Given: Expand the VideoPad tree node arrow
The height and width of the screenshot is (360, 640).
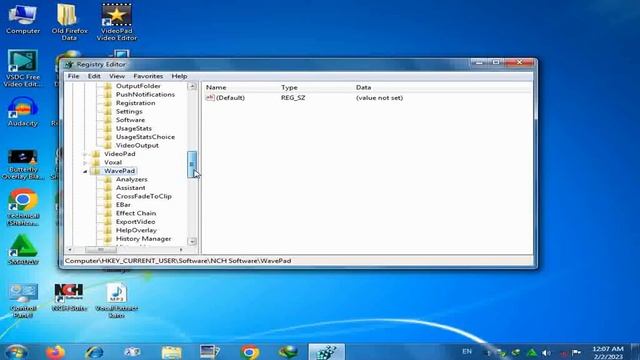Looking at the screenshot, I should tap(85, 154).
